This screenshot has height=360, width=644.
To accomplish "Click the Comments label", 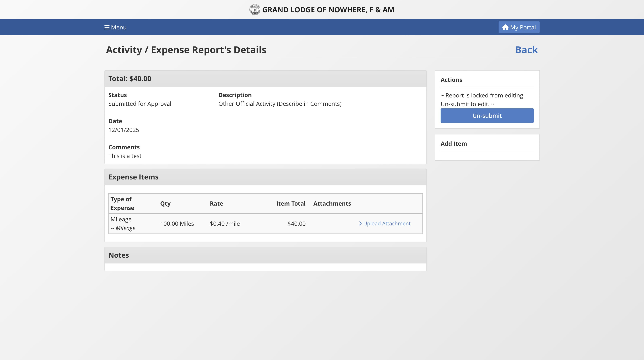I will (124, 147).
